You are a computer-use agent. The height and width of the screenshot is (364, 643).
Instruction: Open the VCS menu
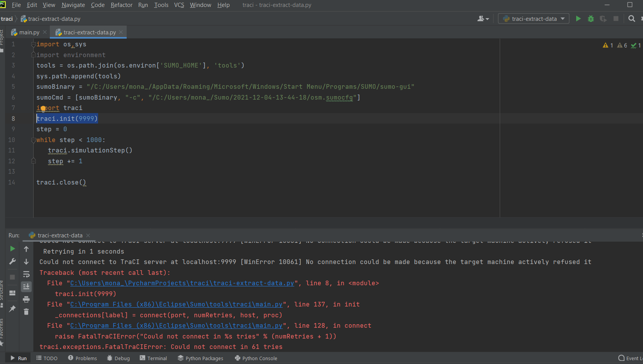coord(179,5)
